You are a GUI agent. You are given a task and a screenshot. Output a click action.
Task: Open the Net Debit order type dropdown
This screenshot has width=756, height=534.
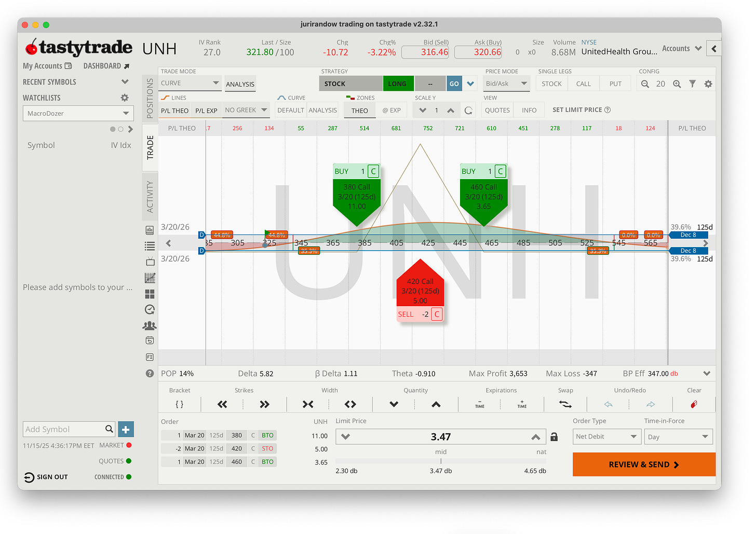tap(606, 436)
